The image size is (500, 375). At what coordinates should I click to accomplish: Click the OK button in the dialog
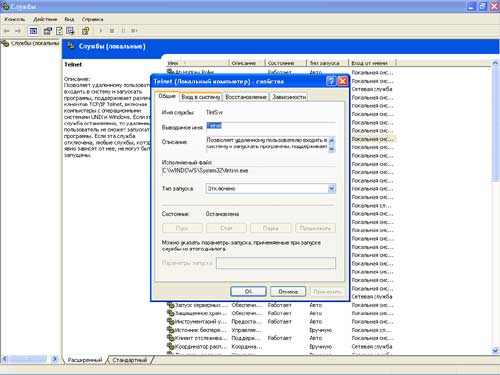click(248, 292)
